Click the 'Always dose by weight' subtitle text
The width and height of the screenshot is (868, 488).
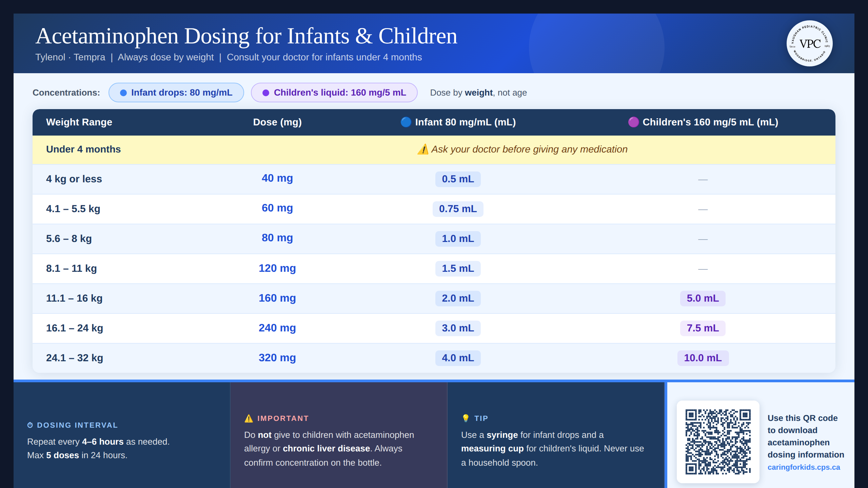click(x=166, y=57)
